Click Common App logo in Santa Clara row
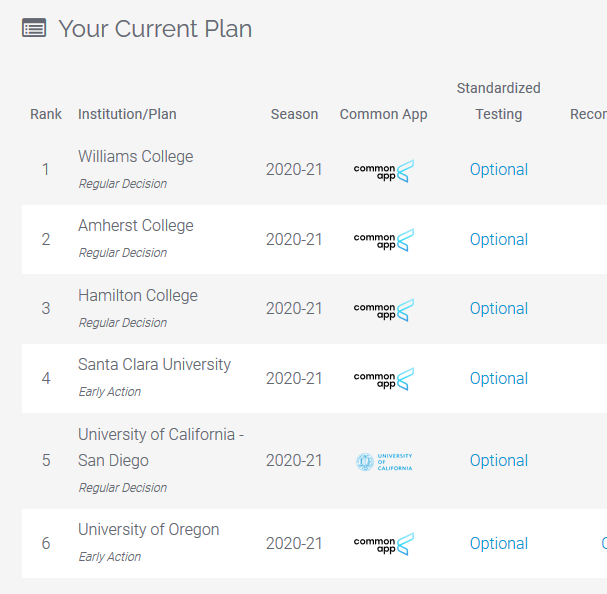 point(384,379)
